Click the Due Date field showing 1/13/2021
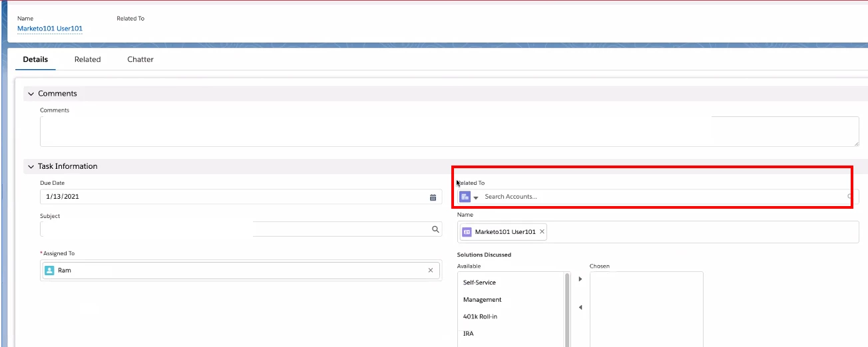This screenshot has height=347, width=868. click(240, 197)
